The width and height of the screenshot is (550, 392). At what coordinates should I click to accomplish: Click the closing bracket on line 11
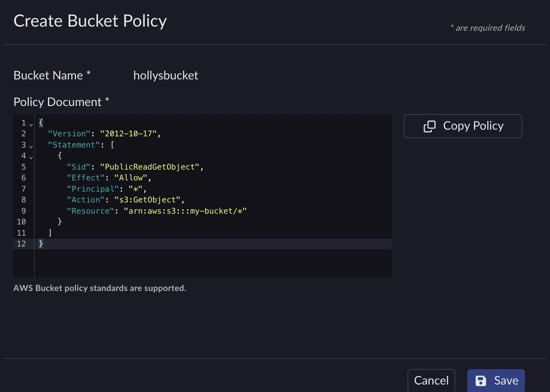point(50,233)
